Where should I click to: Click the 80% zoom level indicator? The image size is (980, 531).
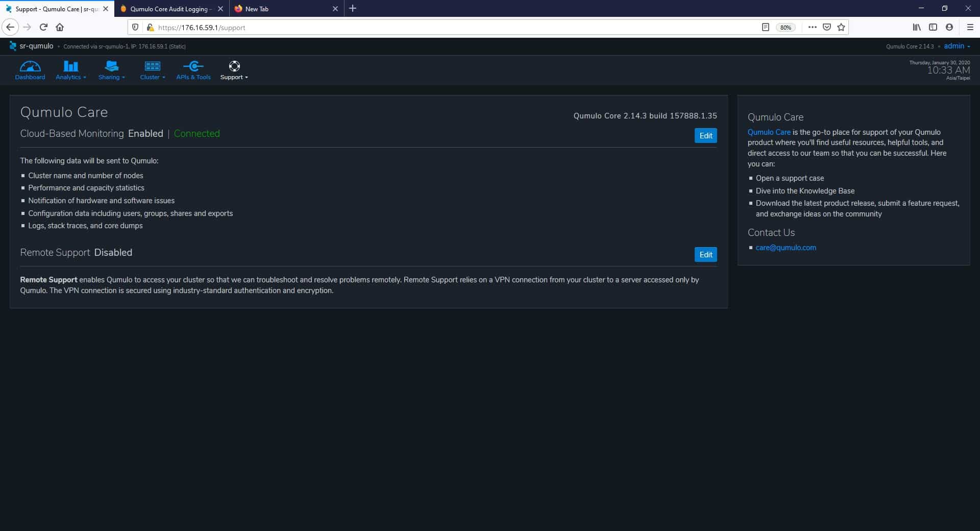coord(786,28)
